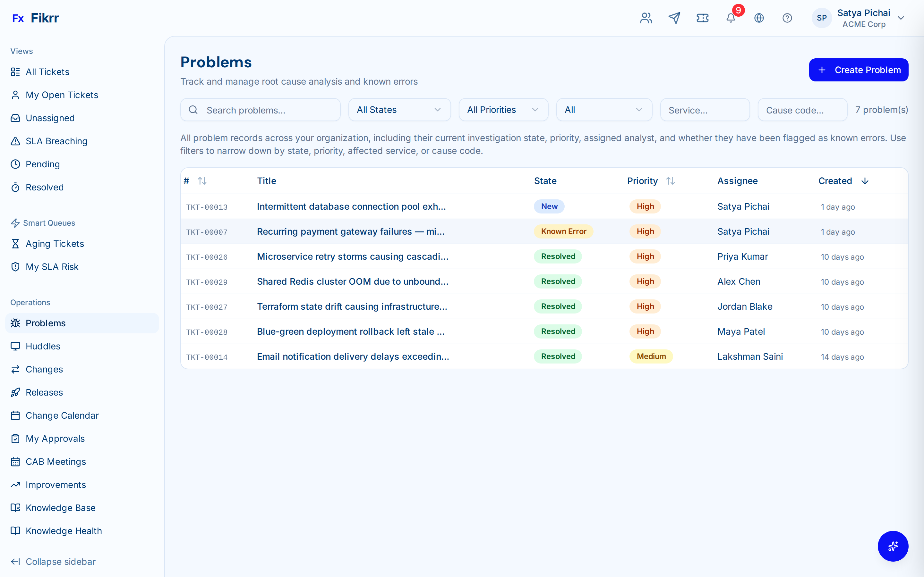Screen dimensions: 924x577
Task: Open the help question mark icon
Action: pos(787,18)
